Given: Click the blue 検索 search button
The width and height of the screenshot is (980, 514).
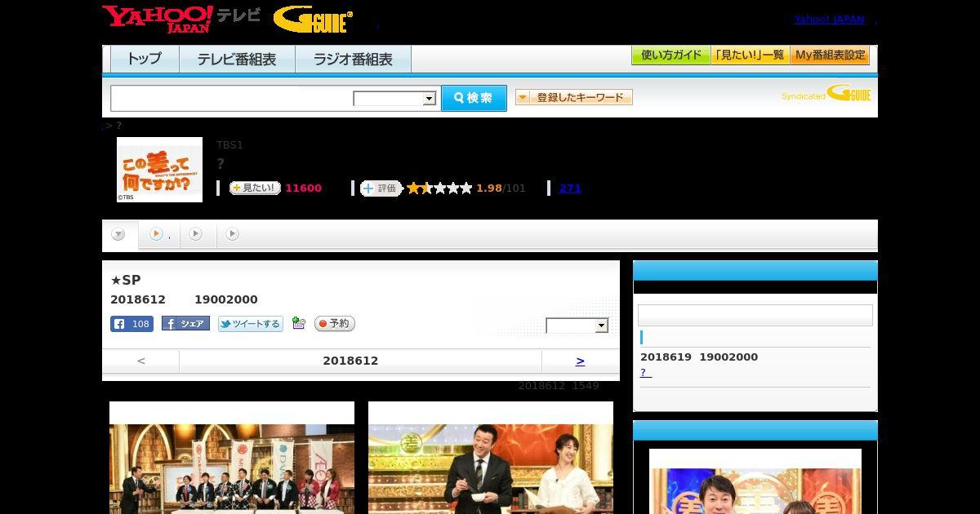Looking at the screenshot, I should coord(474,98).
